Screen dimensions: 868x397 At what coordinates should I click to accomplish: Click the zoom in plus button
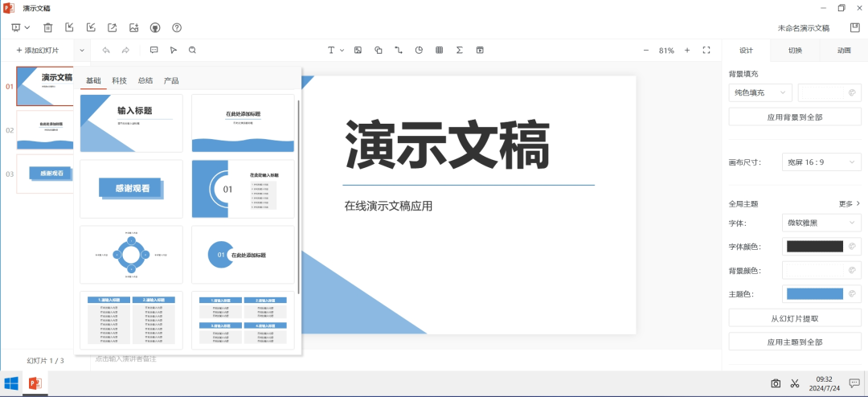(x=687, y=50)
